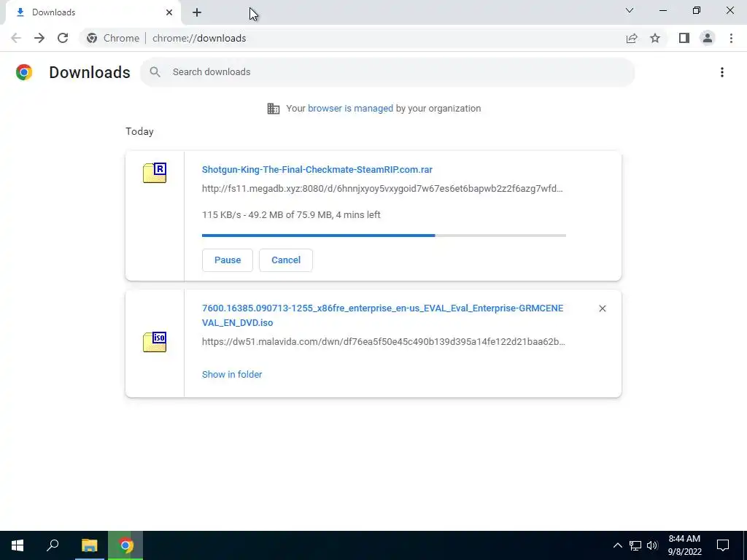
Task: Open the 'browser is managed' link
Action: pyautogui.click(x=351, y=108)
